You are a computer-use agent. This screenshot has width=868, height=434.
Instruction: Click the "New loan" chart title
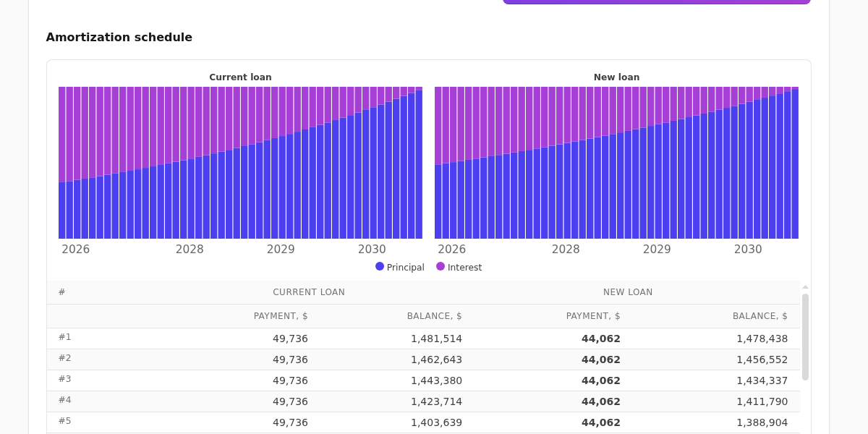[616, 77]
